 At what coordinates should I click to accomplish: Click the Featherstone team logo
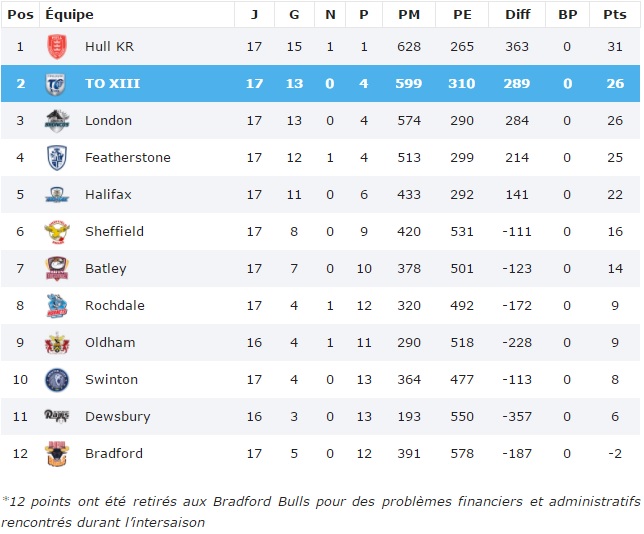click(57, 158)
